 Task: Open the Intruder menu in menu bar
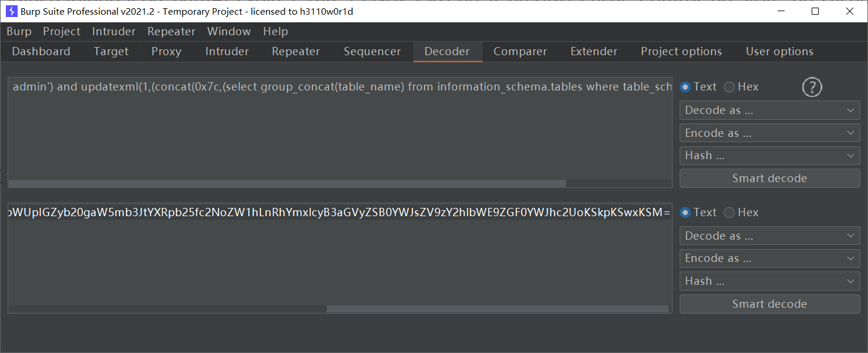point(114,32)
